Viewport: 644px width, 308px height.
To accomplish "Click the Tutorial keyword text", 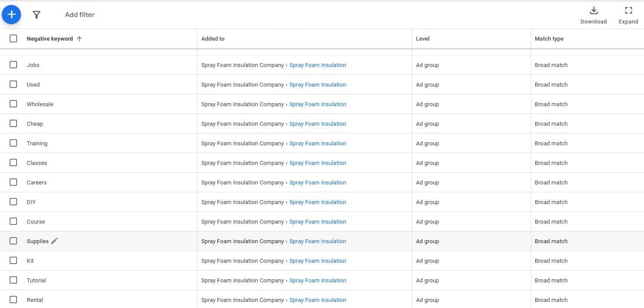I will (36, 281).
